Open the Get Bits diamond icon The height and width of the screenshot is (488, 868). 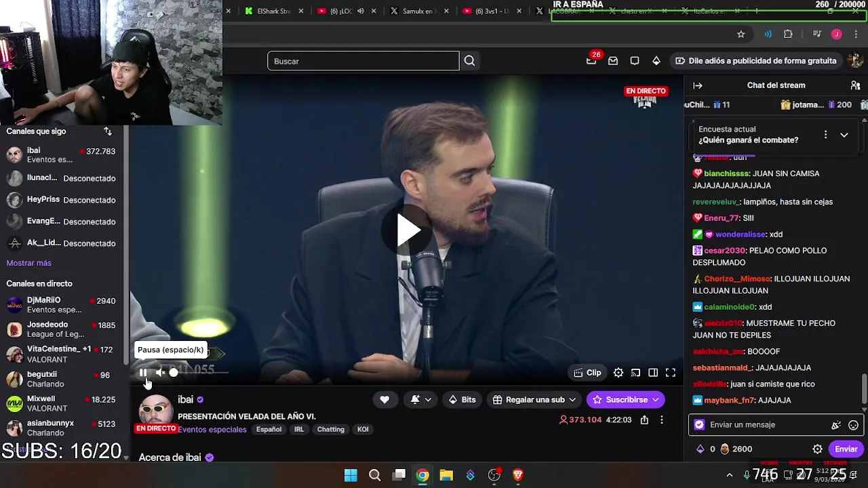[x=656, y=61]
